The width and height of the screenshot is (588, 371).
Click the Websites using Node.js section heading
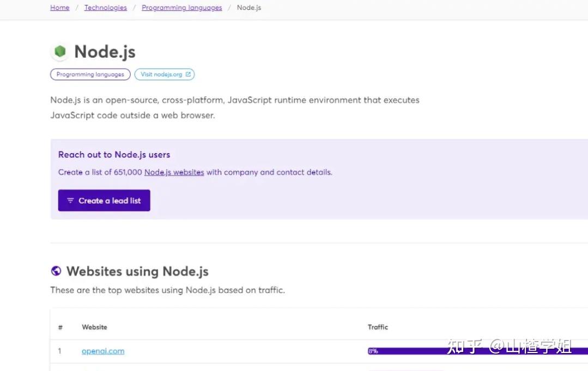pyautogui.click(x=137, y=271)
